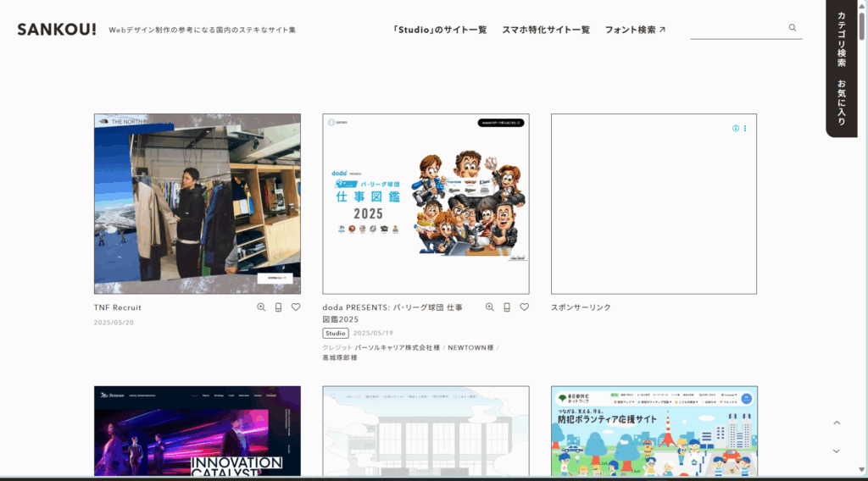Open パーソルキャリア株式会社様 credit link
This screenshot has height=481, width=868.
pyautogui.click(x=397, y=348)
